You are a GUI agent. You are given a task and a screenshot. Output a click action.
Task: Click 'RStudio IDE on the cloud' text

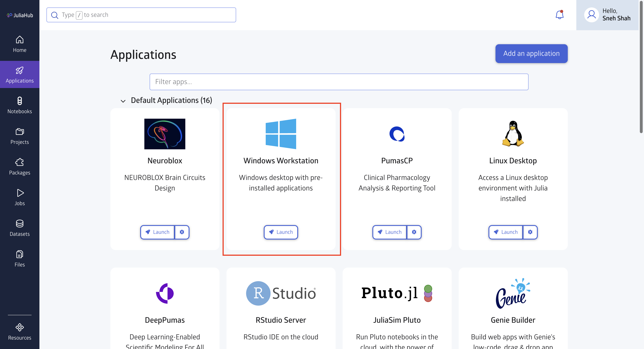pyautogui.click(x=281, y=337)
